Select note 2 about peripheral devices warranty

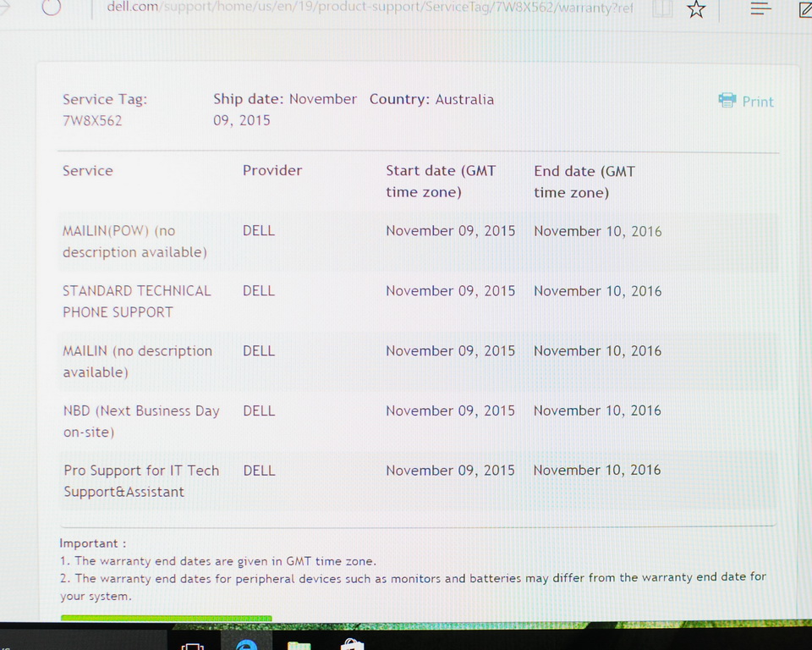pyautogui.click(x=413, y=587)
